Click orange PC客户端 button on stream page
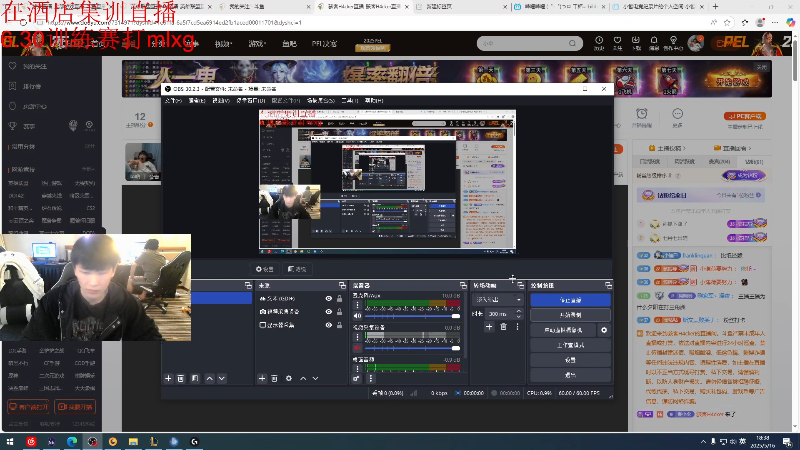 pos(745,116)
